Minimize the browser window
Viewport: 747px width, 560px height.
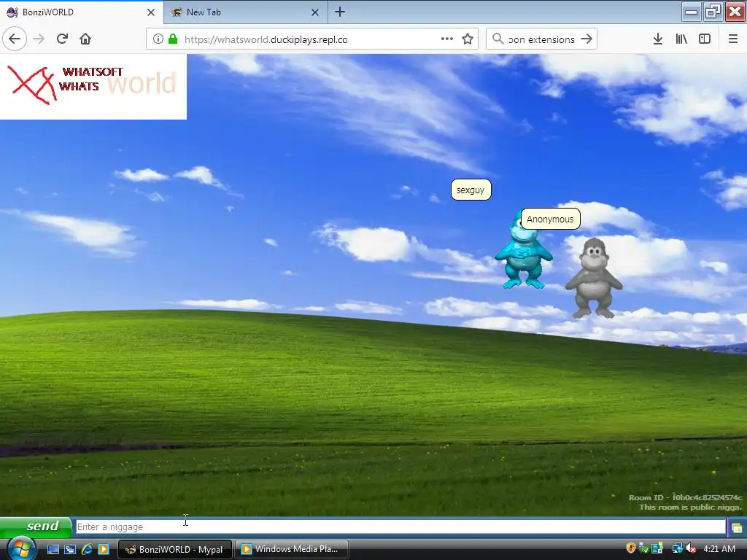point(691,12)
